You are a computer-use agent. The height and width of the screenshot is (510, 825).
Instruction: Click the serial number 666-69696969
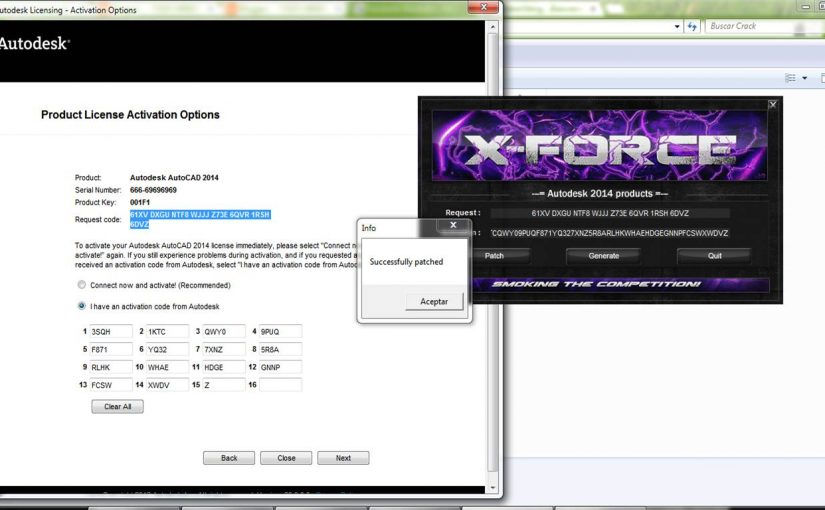pyautogui.click(x=153, y=190)
